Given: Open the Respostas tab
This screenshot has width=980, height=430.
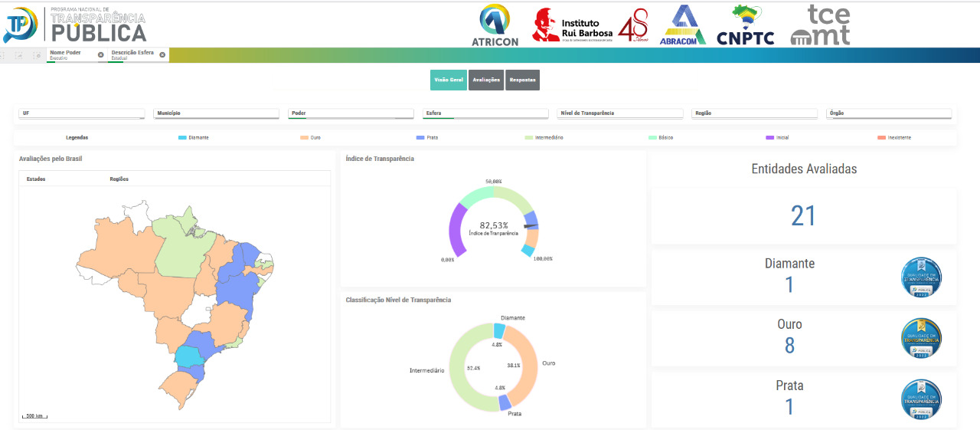Looking at the screenshot, I should point(522,80).
